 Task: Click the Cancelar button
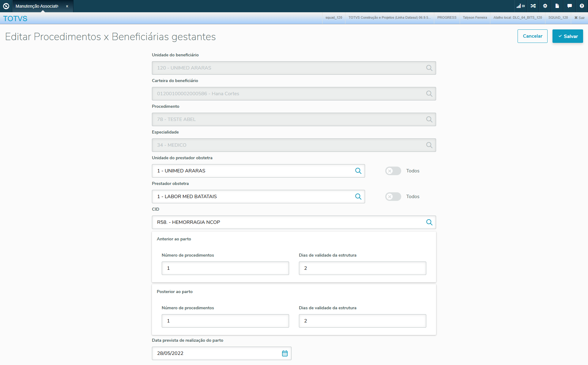[532, 36]
